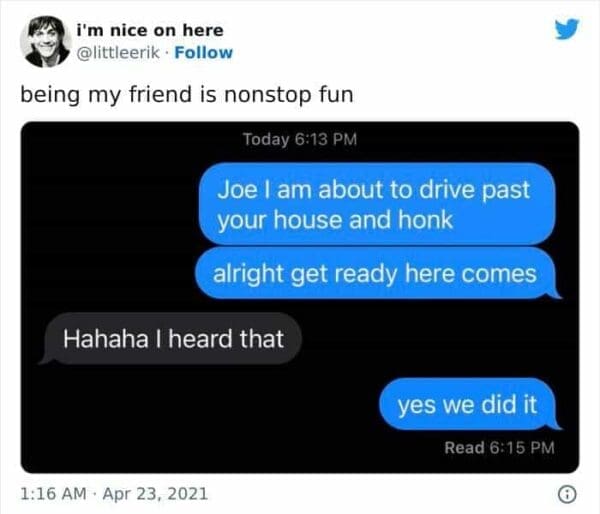This screenshot has width=600, height=514.
Task: Tap the "Joe I am about to drive past" bubble
Action: [377, 204]
